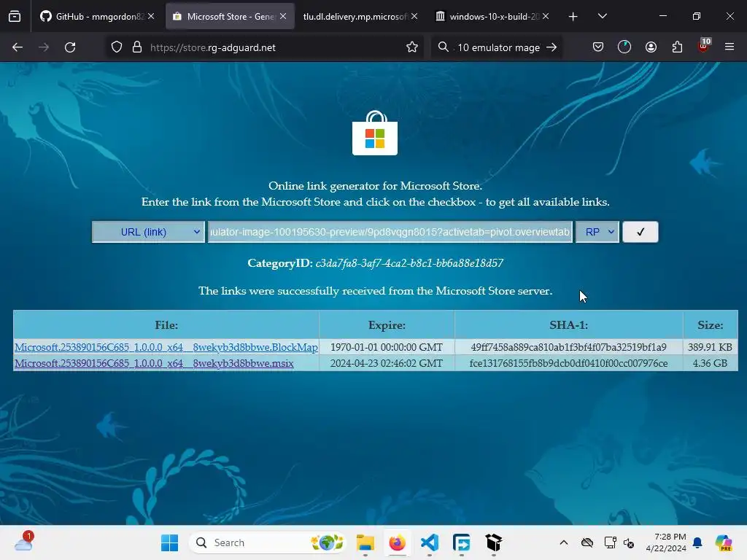The height and width of the screenshot is (560, 747).
Task: Select expire cell 2024-04-23 02:46:02 GMT
Action: (x=387, y=363)
